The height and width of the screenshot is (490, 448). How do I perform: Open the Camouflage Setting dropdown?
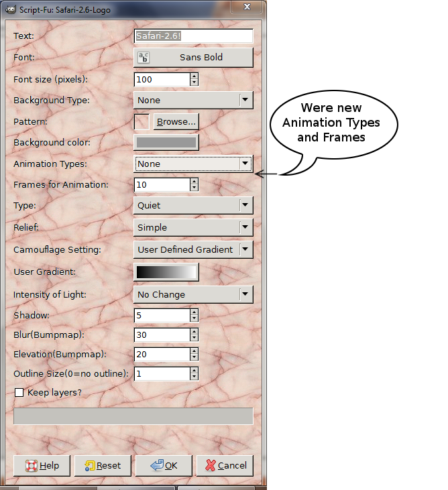(193, 249)
